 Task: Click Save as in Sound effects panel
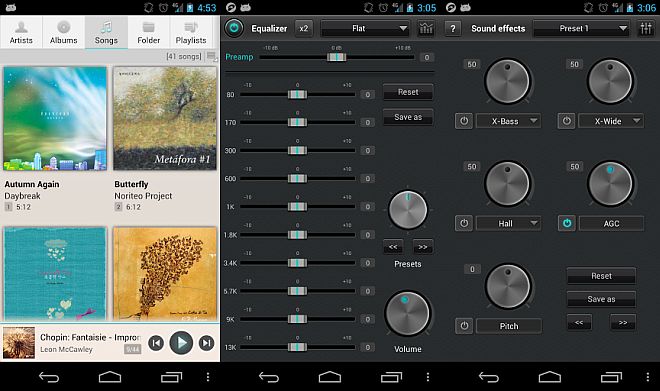pyautogui.click(x=601, y=299)
